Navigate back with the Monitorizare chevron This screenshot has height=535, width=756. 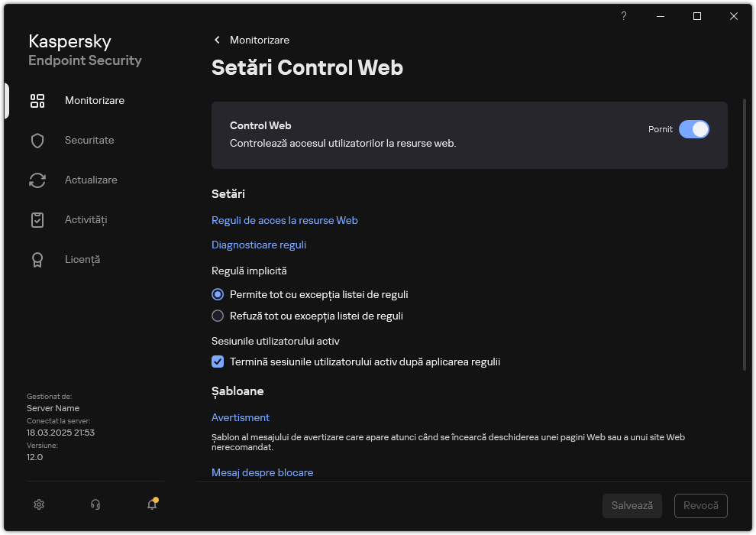(217, 40)
